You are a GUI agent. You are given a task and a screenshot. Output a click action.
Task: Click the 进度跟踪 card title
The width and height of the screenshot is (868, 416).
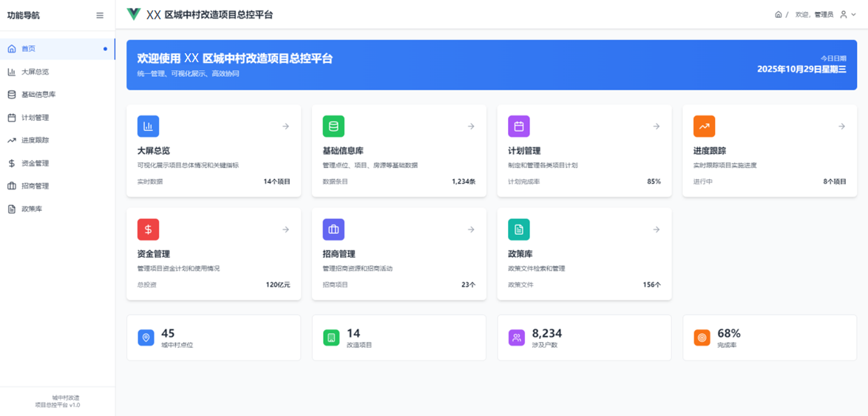[x=709, y=151]
